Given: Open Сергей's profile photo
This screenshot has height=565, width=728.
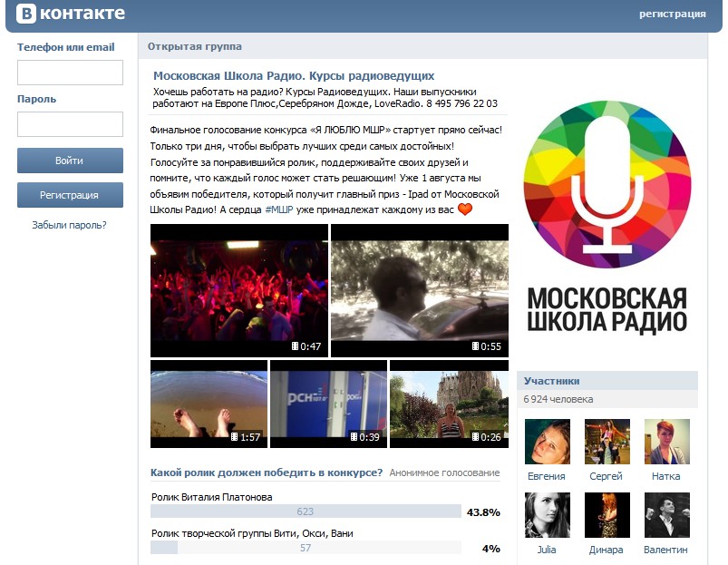Looking at the screenshot, I should tap(607, 442).
